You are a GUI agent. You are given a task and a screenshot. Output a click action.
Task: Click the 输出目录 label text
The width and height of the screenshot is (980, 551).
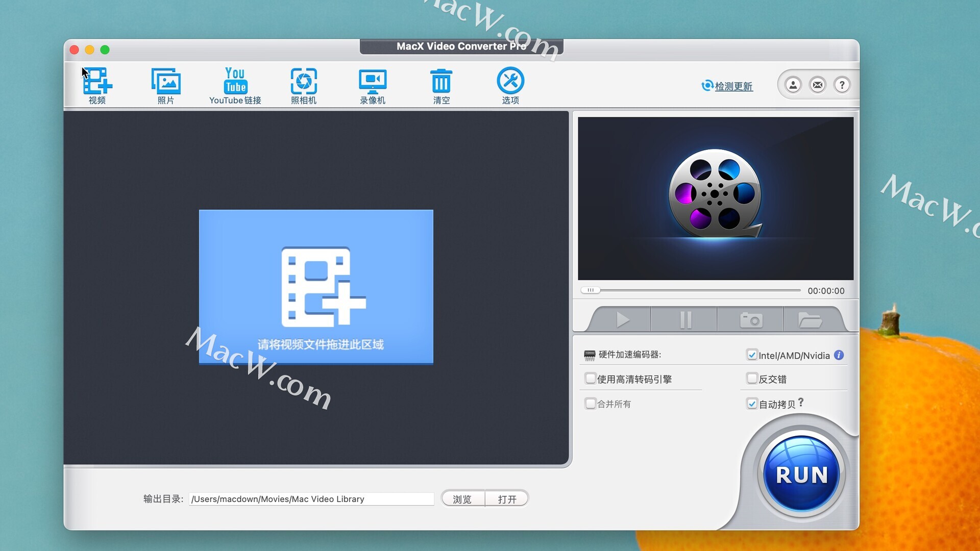point(163,499)
